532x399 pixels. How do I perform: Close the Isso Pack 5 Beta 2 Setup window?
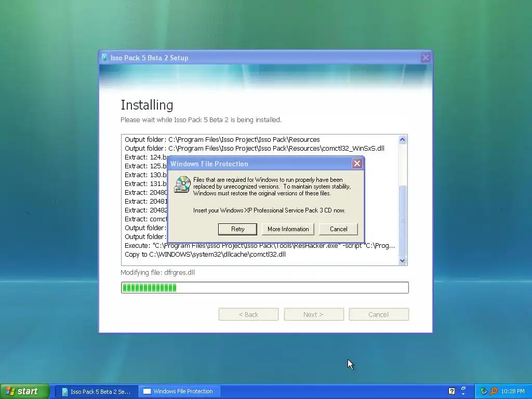(425, 58)
